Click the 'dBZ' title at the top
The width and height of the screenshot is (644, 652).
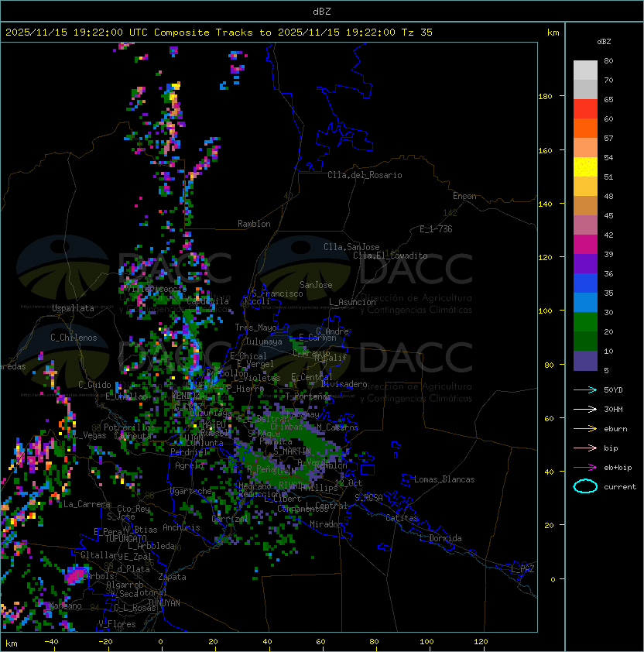click(322, 11)
